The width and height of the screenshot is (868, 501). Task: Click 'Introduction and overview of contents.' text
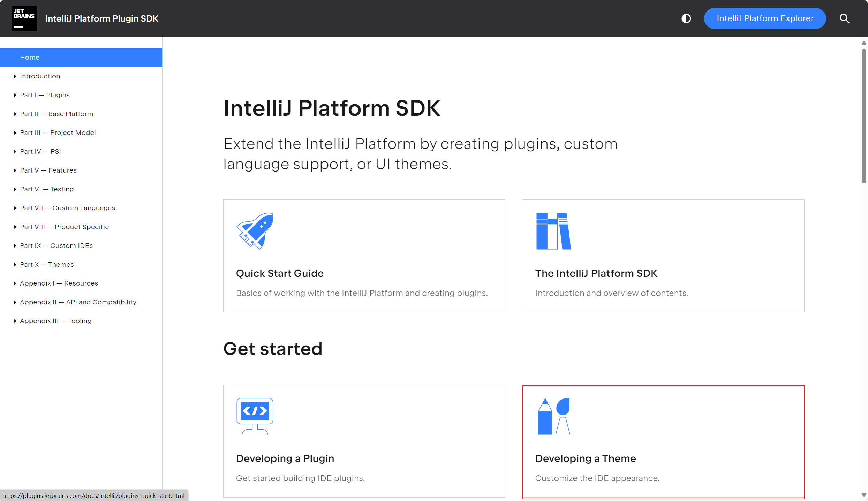[x=612, y=293]
